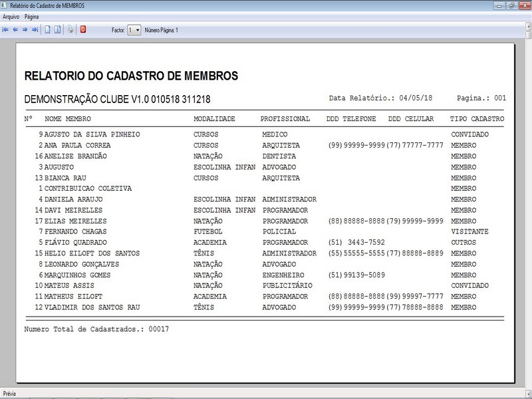Click the ANA PAULA CORREA row

tap(264, 145)
